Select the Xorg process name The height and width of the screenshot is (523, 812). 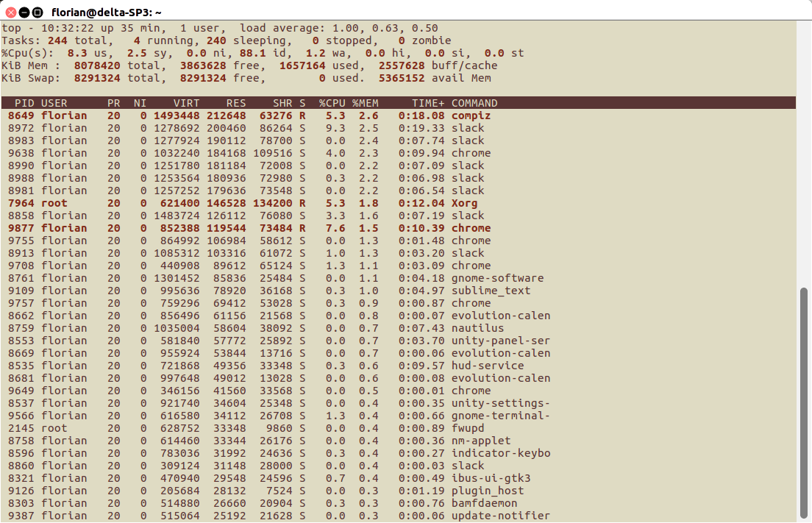(464, 203)
